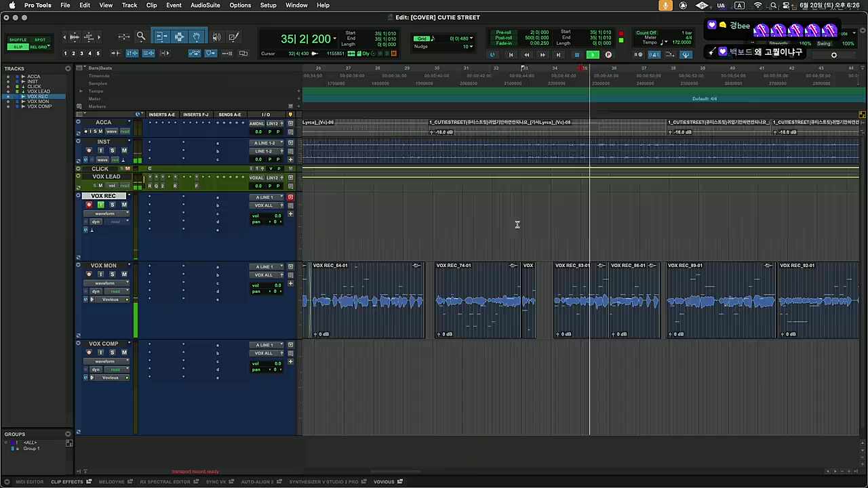Open VOX REC output VOX ALL selector
Image resolution: width=868 pixels, height=488 pixels.
pos(264,205)
